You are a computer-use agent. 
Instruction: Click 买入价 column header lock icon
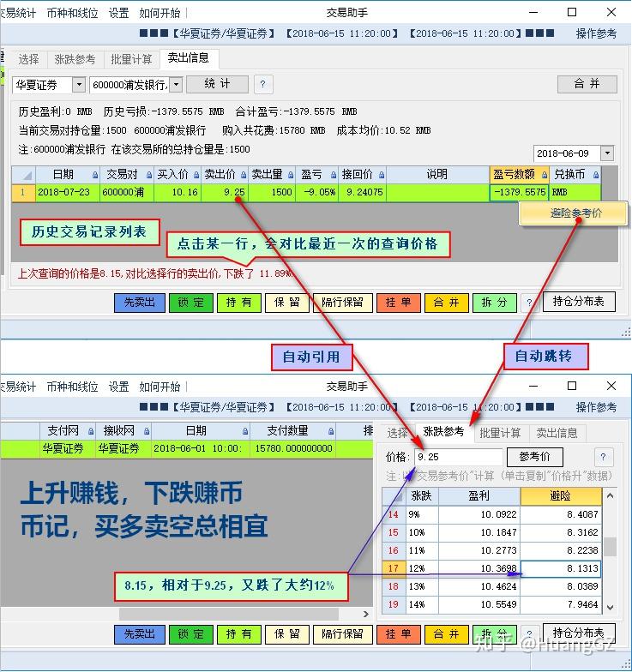click(196, 175)
